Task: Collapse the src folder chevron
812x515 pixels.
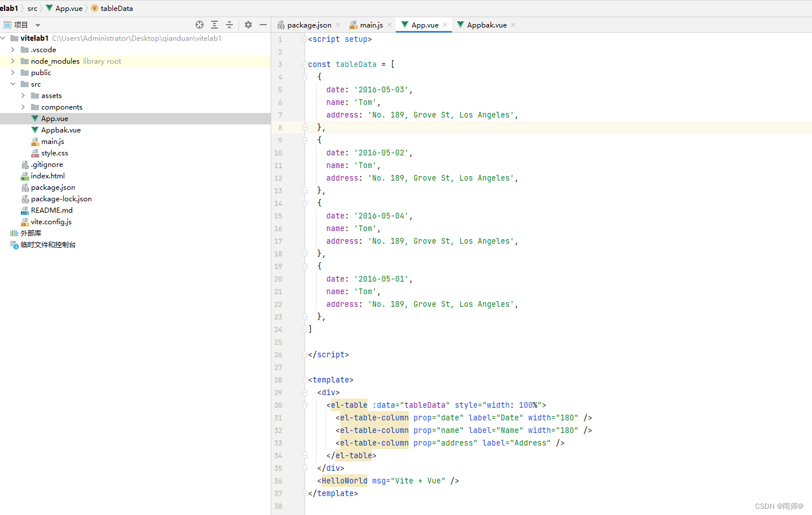Action: point(13,84)
